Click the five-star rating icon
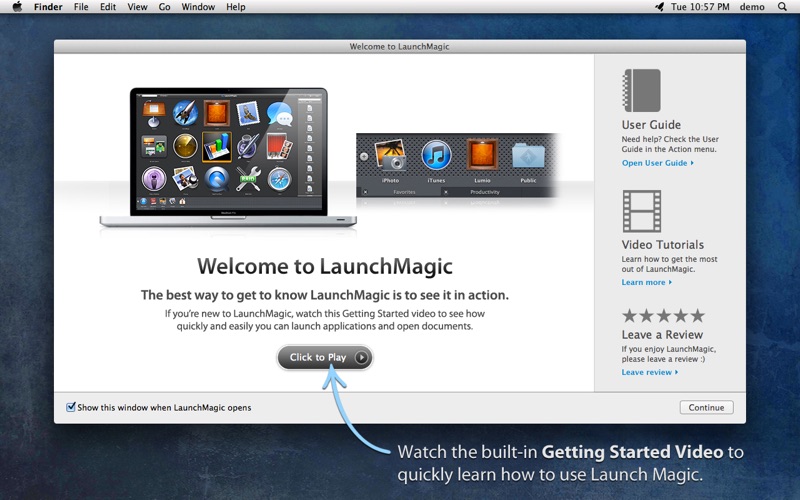 coord(663,316)
